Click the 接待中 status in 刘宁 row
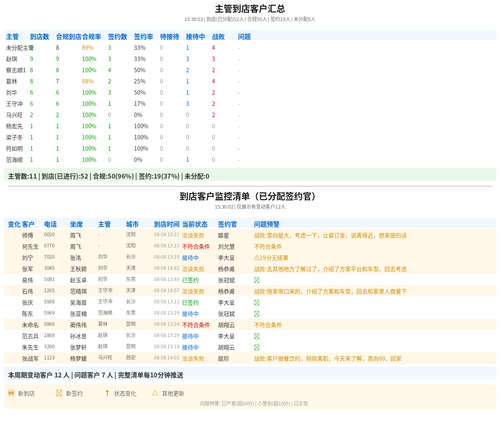 pyautogui.click(x=190, y=258)
